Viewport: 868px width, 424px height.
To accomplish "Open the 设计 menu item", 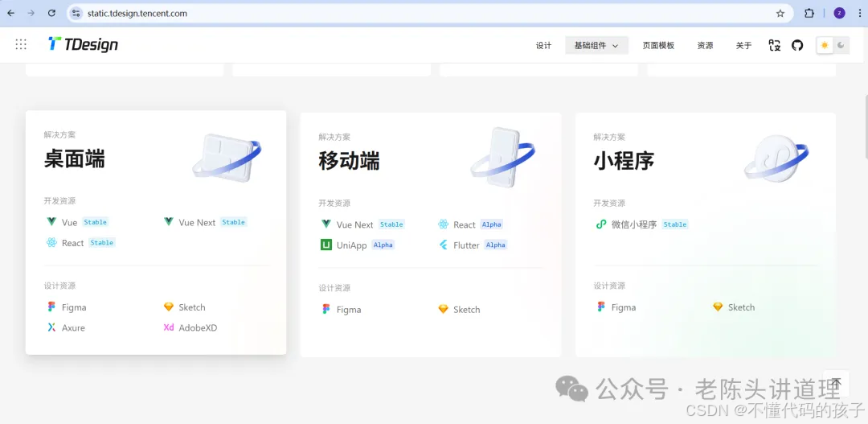I will (x=543, y=45).
